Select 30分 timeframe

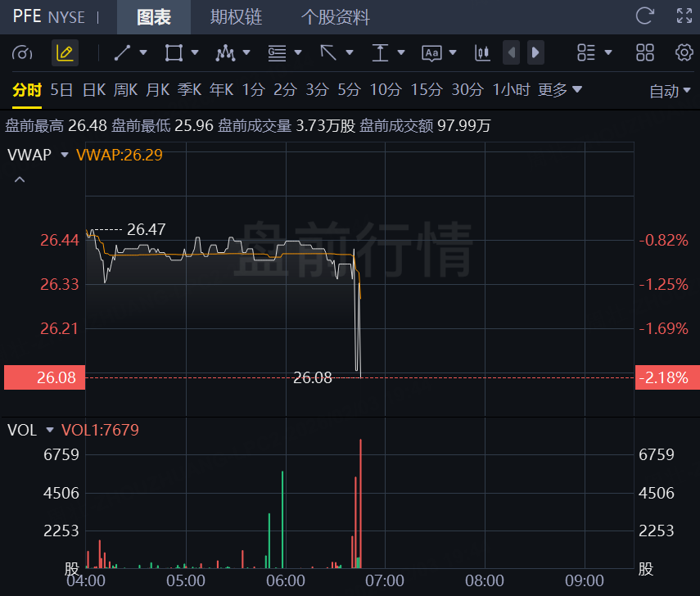tap(467, 90)
